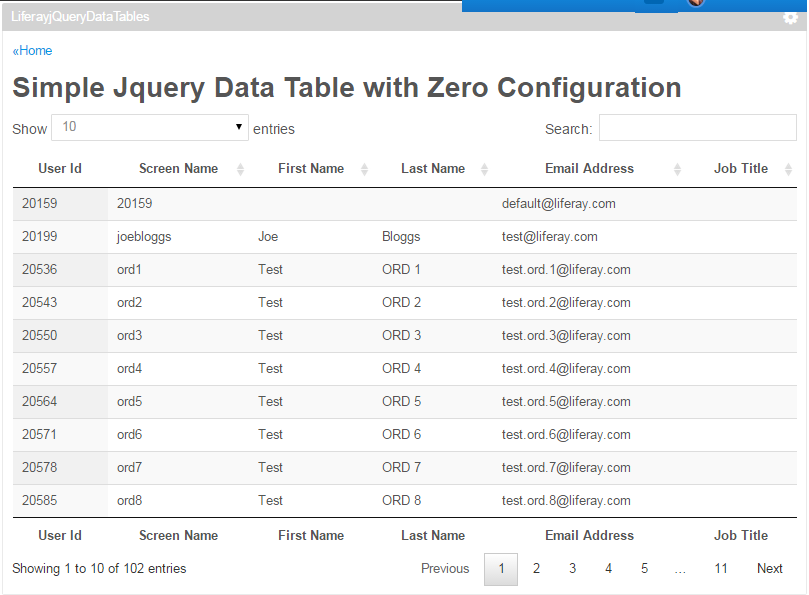Go to page 2 of results
The width and height of the screenshot is (809, 595).
pos(536,568)
